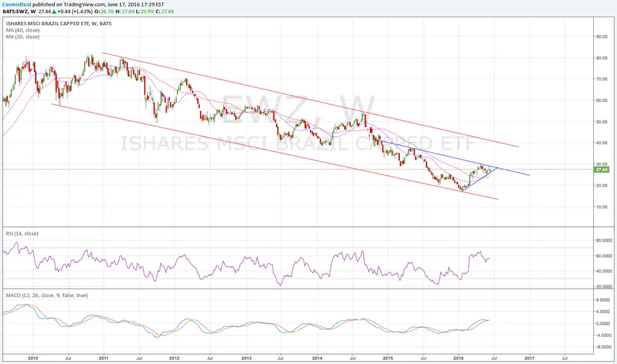Select the RSI (14, close) pane label
The width and height of the screenshot is (617, 364).
[22, 234]
